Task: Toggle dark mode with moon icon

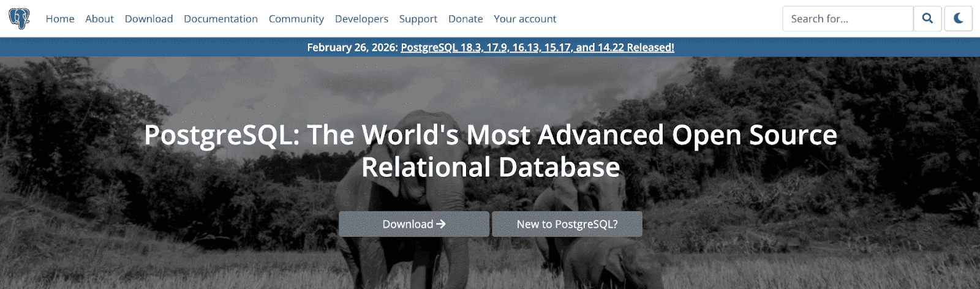Action: (959, 18)
